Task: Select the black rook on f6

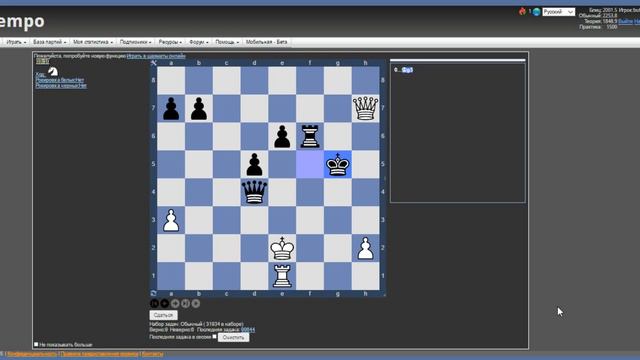Action: click(x=310, y=136)
